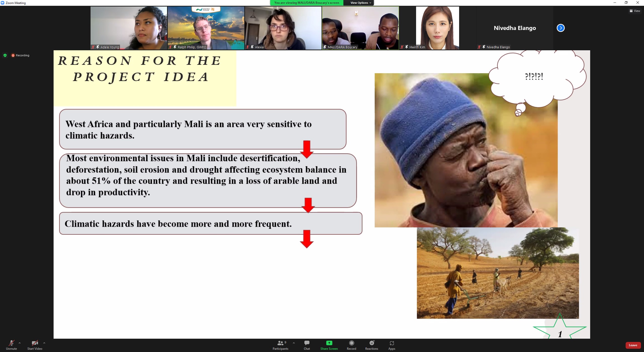This screenshot has height=352, width=644.
Task: Click the red Leave button
Action: click(x=633, y=345)
